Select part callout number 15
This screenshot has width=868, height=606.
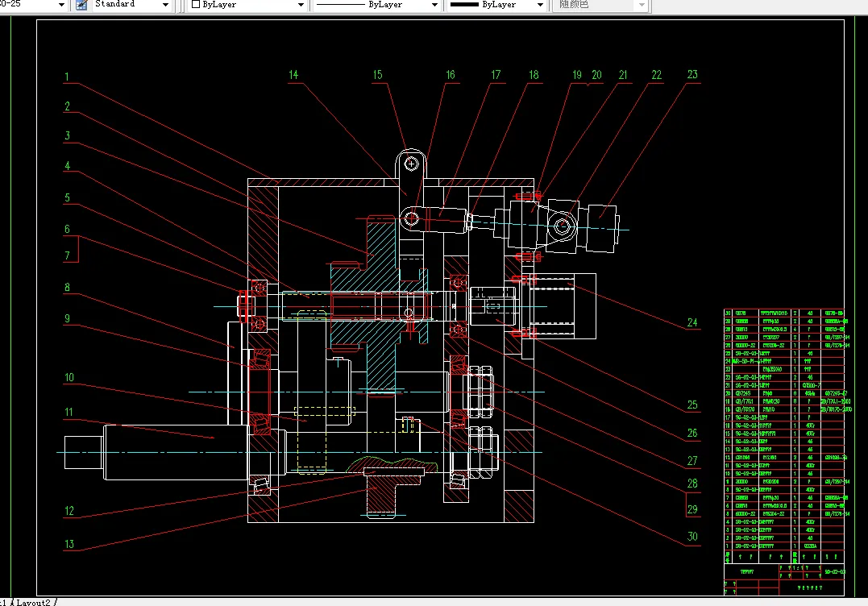(377, 75)
